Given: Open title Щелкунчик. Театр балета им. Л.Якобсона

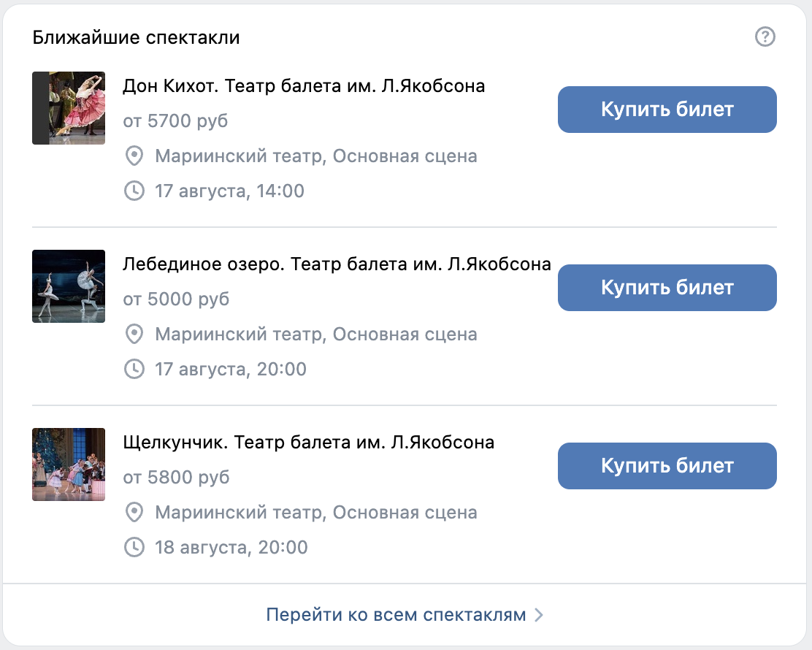Looking at the screenshot, I should coord(308,443).
